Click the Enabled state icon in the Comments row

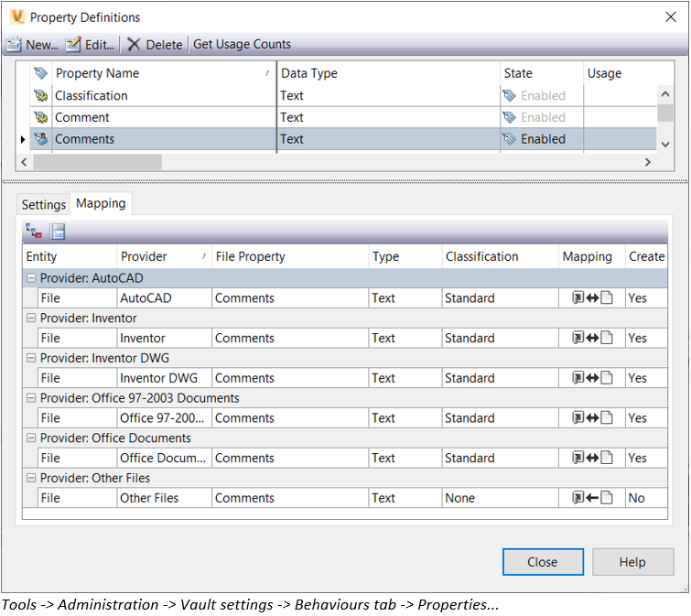click(x=510, y=139)
